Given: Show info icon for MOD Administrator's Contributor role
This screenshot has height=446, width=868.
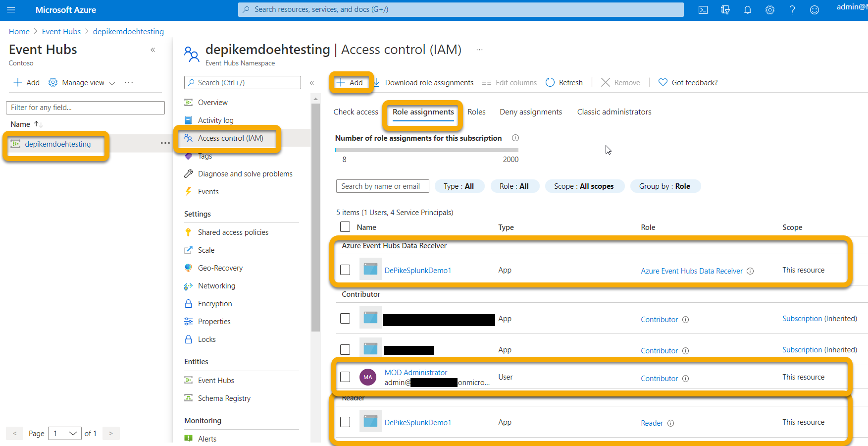Looking at the screenshot, I should click(686, 379).
